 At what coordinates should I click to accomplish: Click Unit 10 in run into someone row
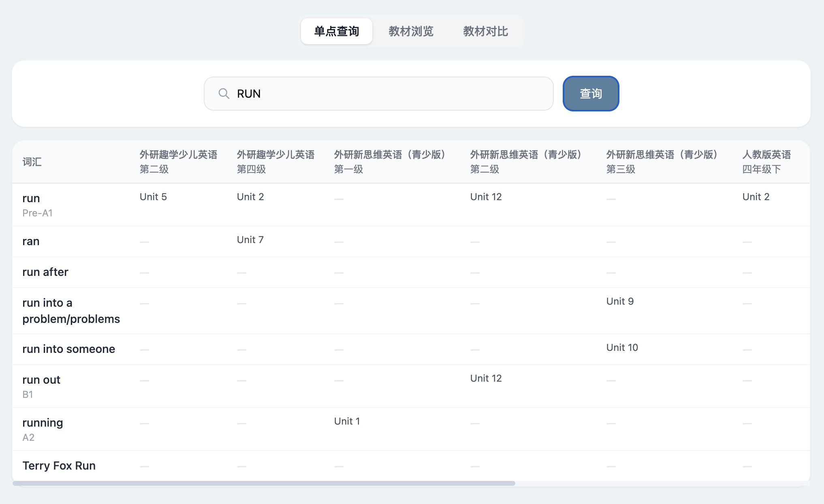[622, 347]
